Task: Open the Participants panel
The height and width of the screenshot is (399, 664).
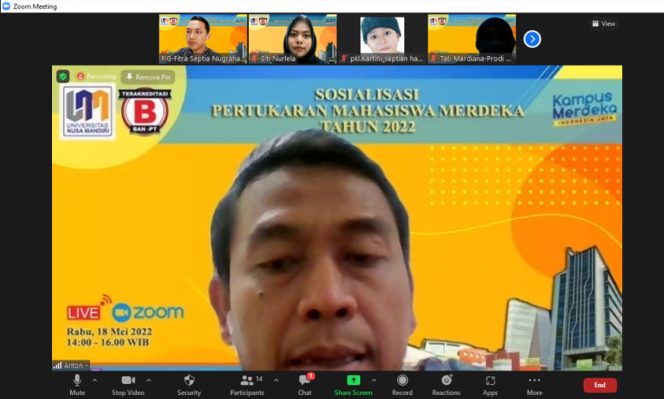Action: [x=247, y=385]
